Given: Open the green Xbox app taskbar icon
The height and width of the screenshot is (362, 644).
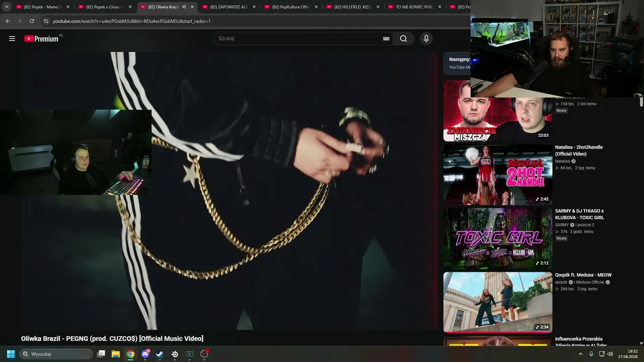Looking at the screenshot, I should click(190, 354).
